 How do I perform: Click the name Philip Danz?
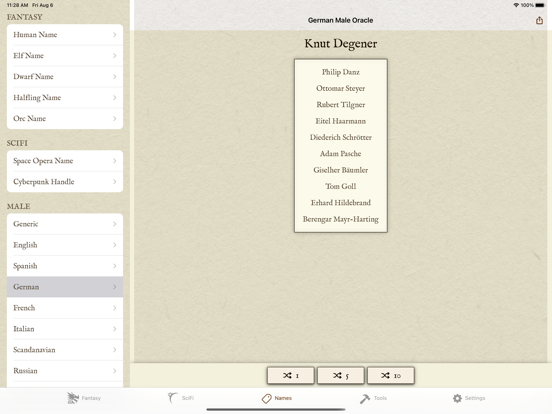click(x=341, y=72)
